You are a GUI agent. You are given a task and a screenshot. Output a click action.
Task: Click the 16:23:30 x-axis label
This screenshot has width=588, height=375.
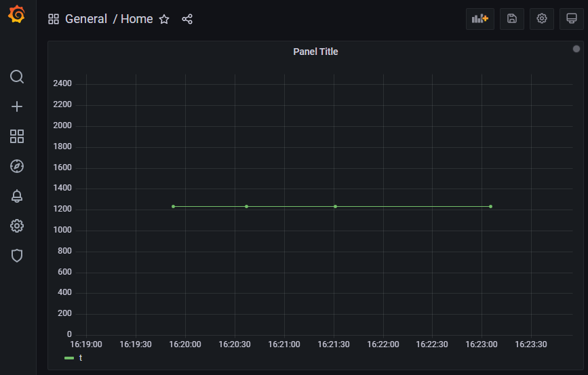[531, 344]
